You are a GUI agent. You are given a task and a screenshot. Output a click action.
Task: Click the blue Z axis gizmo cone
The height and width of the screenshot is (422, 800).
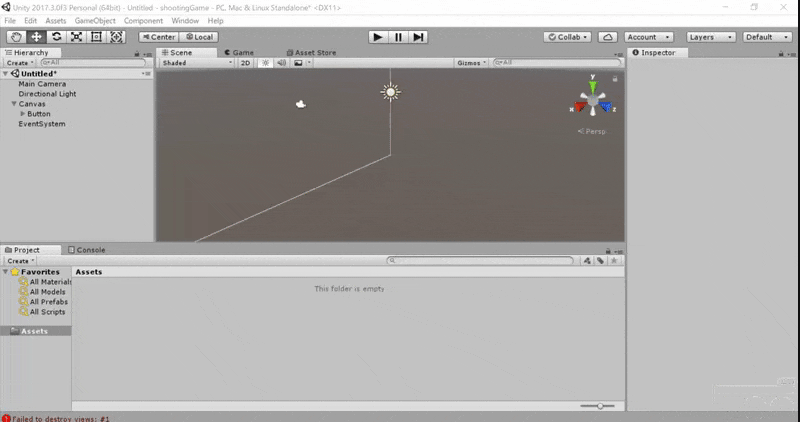(605, 106)
